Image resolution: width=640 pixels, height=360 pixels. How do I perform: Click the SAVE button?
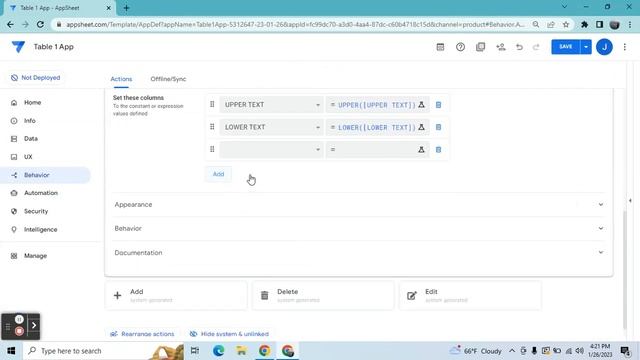(566, 47)
